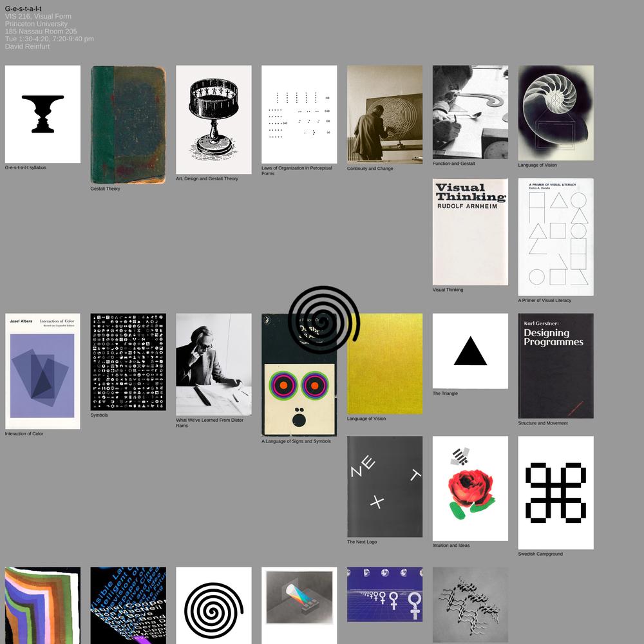Screen dimensions: 644x644
Task: Click the floating spiral over the owl book cover
Action: click(x=323, y=319)
